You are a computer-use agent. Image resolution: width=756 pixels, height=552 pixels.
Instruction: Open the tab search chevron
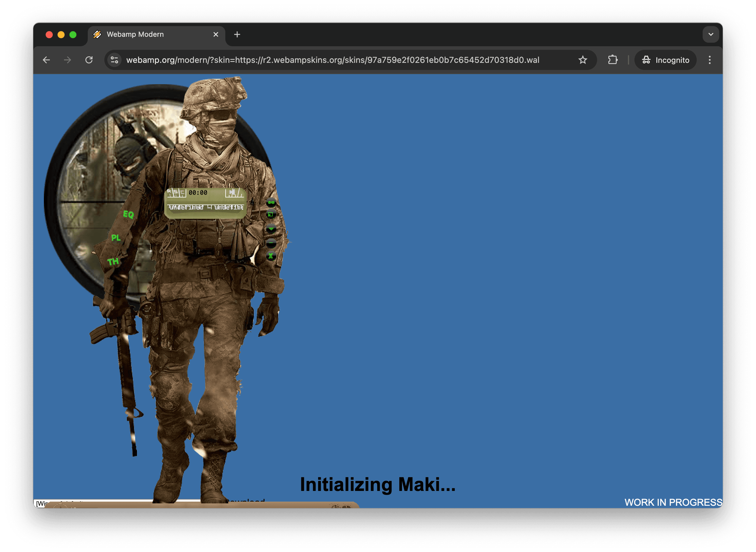tap(711, 34)
